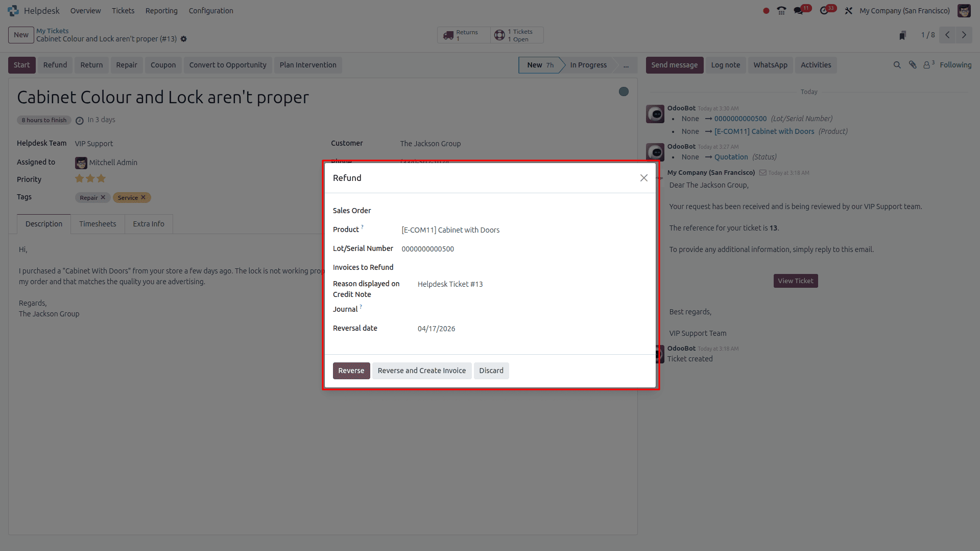Set priority to first star
Image resolution: width=980 pixels, height=551 pixels.
pyautogui.click(x=79, y=178)
